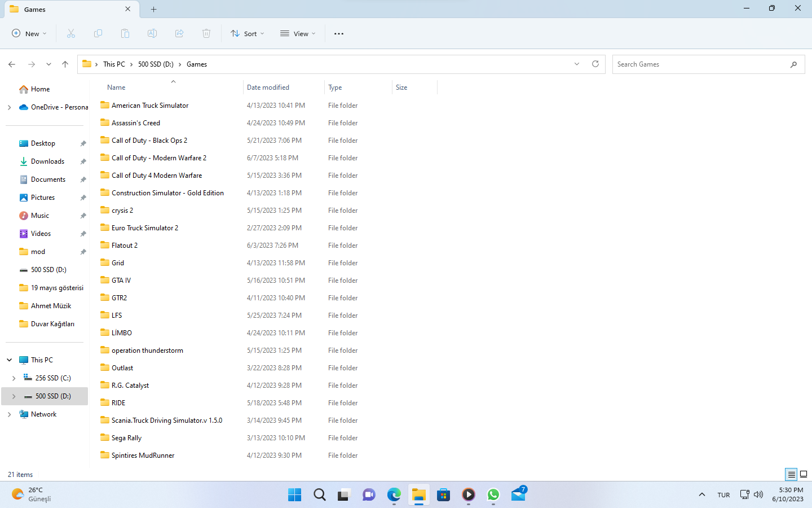Open the New item dropdown
Screen dimensions: 812x508
[29, 34]
